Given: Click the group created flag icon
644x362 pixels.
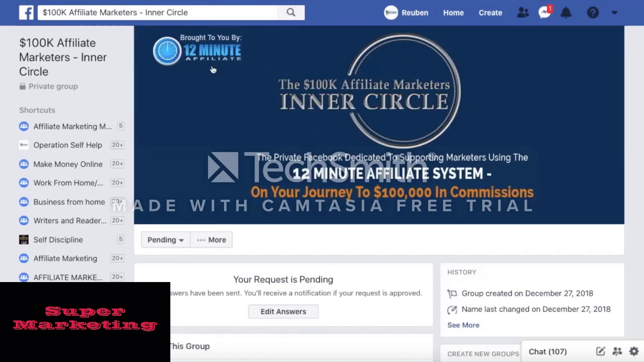Looking at the screenshot, I should click(x=452, y=294).
